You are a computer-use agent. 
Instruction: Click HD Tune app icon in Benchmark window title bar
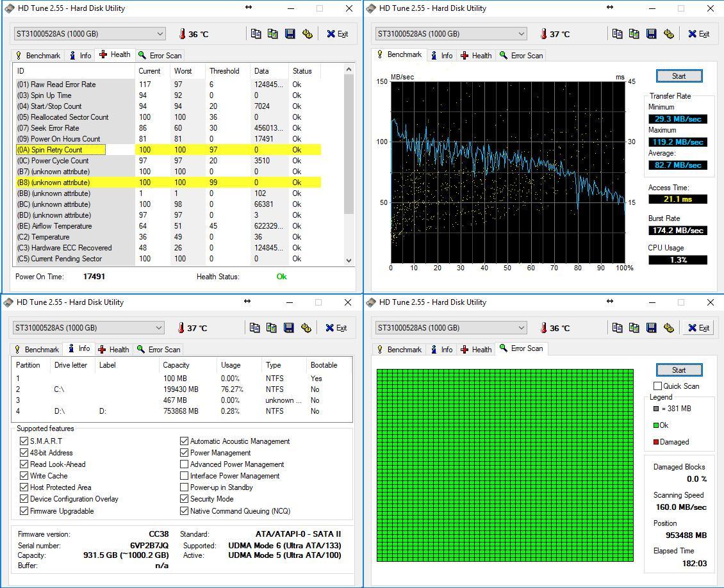[371, 8]
